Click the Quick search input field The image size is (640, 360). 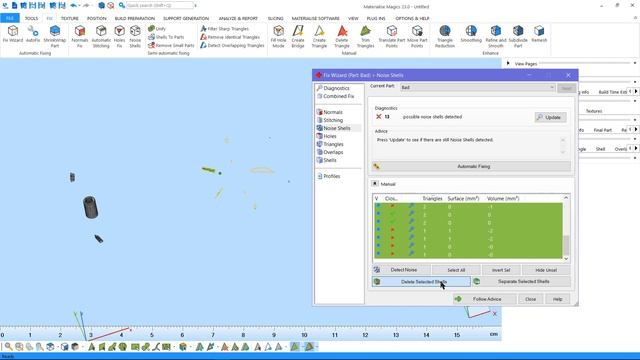pyautogui.click(x=160, y=6)
